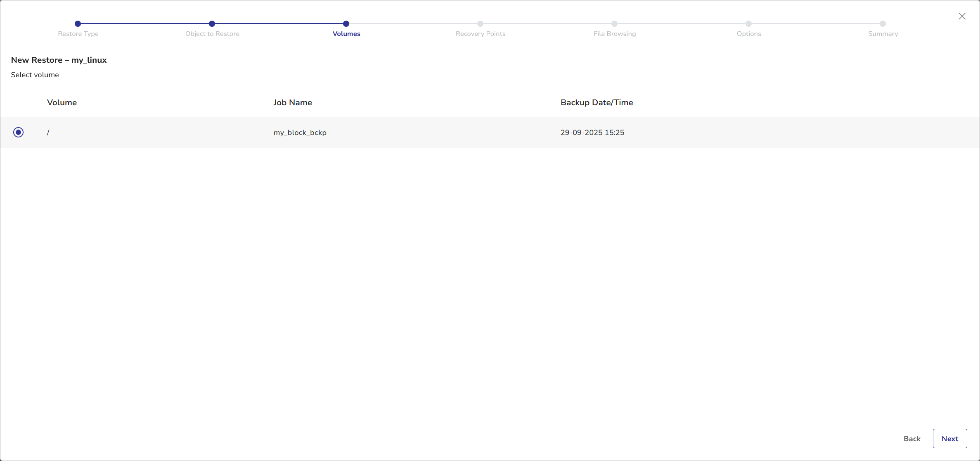Click the Recovery Points step dot

(x=480, y=24)
